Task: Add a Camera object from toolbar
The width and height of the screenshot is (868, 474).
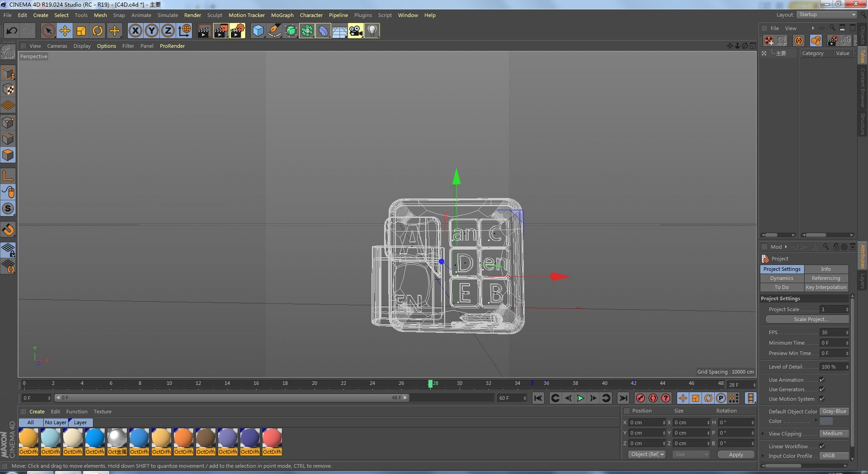Action: (356, 31)
